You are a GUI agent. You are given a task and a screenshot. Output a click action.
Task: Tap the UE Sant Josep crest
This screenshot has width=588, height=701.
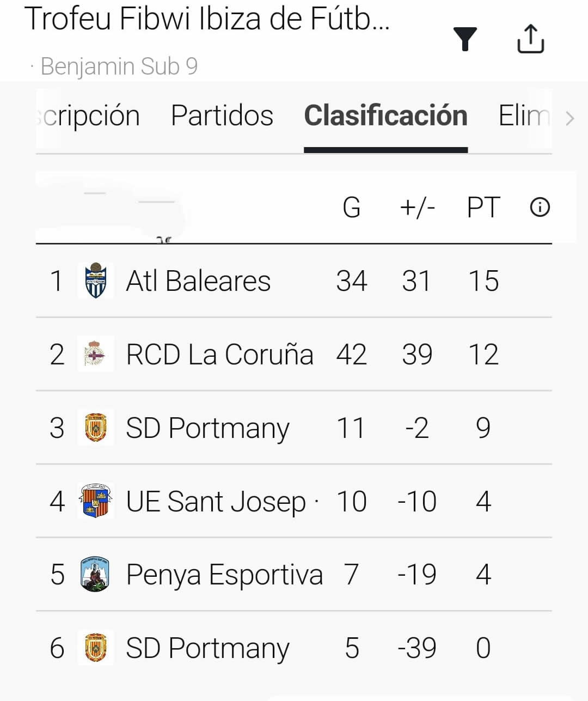pos(96,501)
